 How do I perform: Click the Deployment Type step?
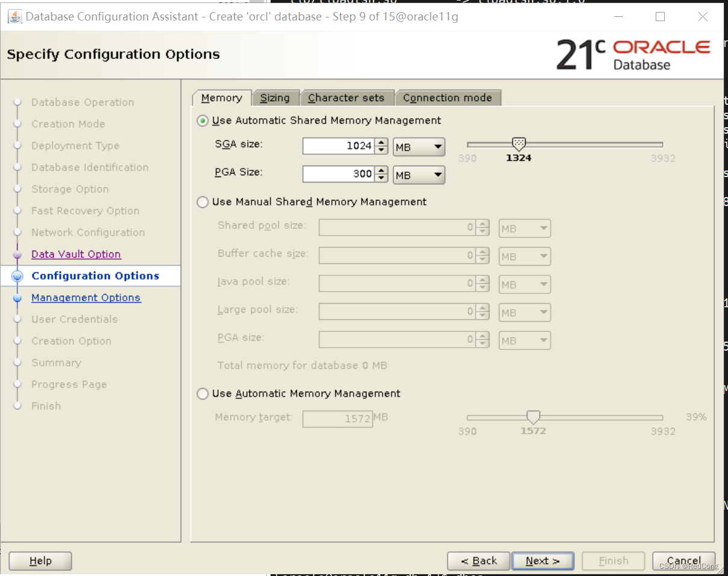coord(75,146)
